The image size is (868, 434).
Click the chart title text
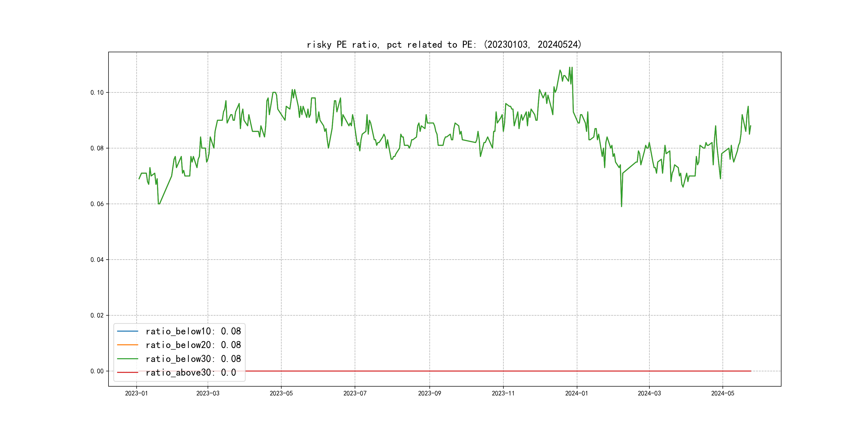(444, 44)
